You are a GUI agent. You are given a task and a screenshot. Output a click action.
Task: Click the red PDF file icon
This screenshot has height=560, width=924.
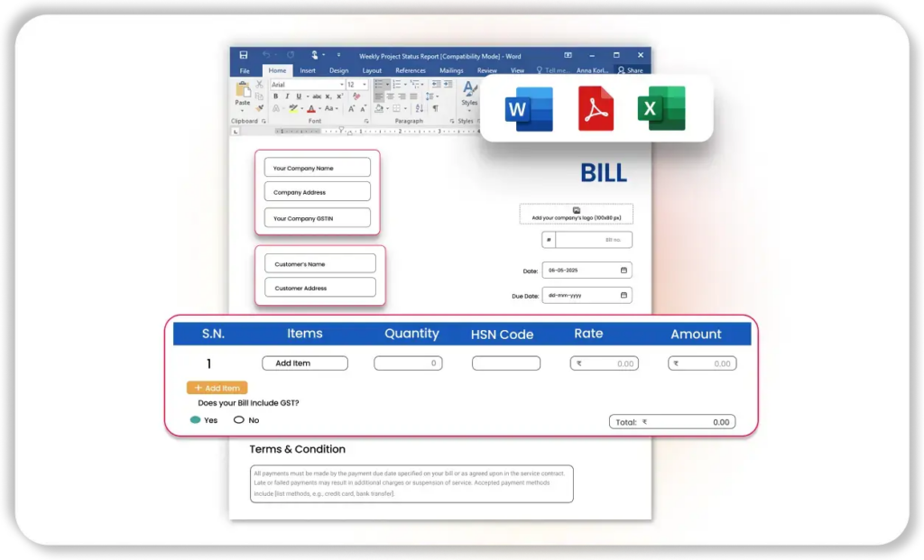[x=596, y=109]
